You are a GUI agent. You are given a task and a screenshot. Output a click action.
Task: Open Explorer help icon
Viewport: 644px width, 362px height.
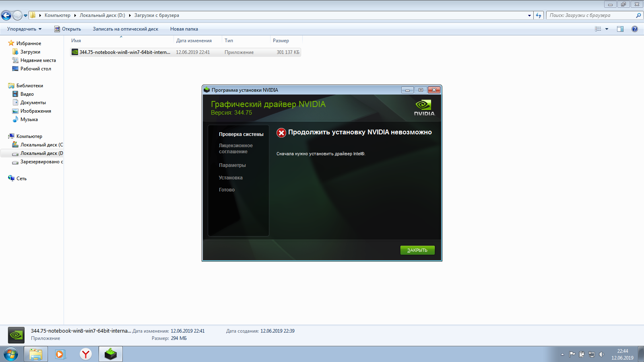click(635, 29)
